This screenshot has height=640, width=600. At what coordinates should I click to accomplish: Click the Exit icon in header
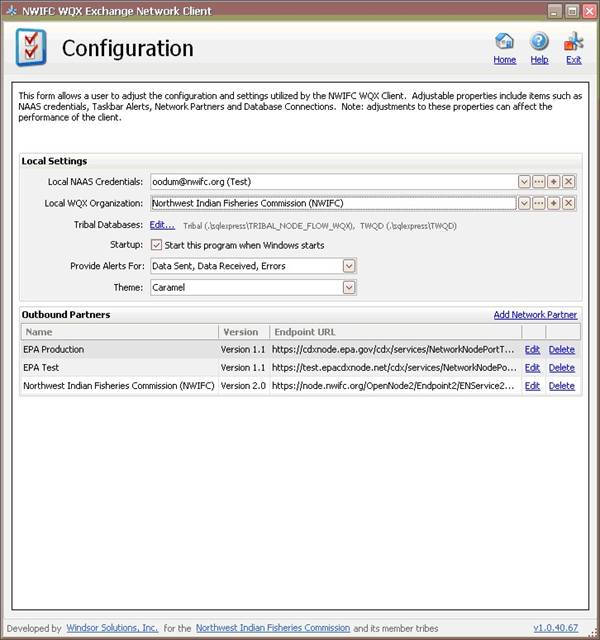573,43
